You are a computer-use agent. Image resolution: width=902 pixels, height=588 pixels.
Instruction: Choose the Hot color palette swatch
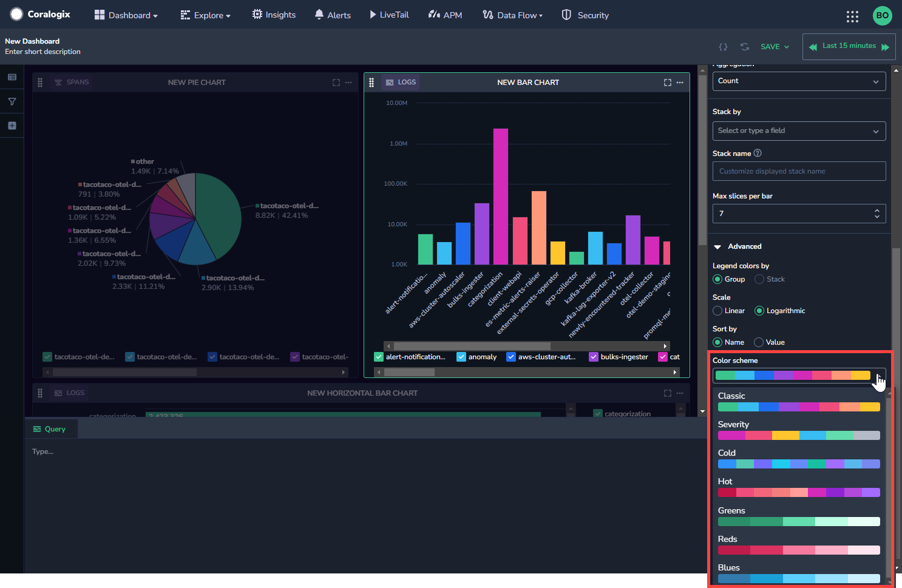pos(799,493)
